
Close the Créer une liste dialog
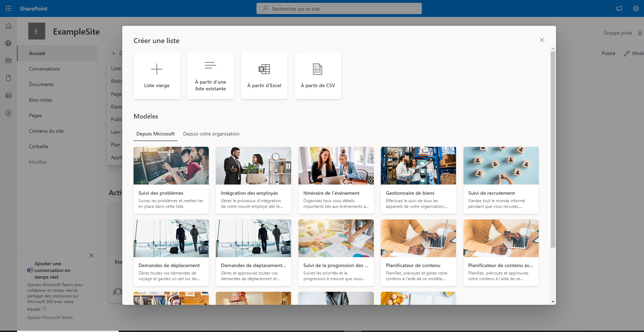542,40
